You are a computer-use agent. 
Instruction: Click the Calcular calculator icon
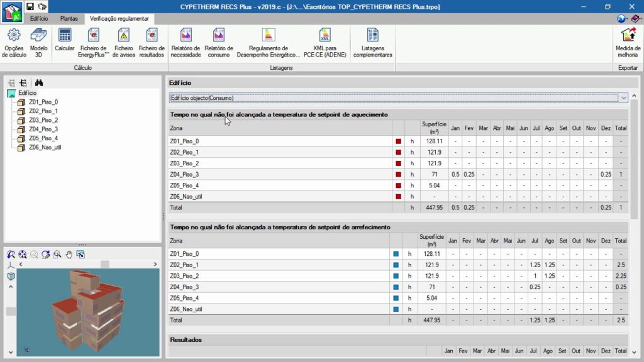click(x=64, y=41)
